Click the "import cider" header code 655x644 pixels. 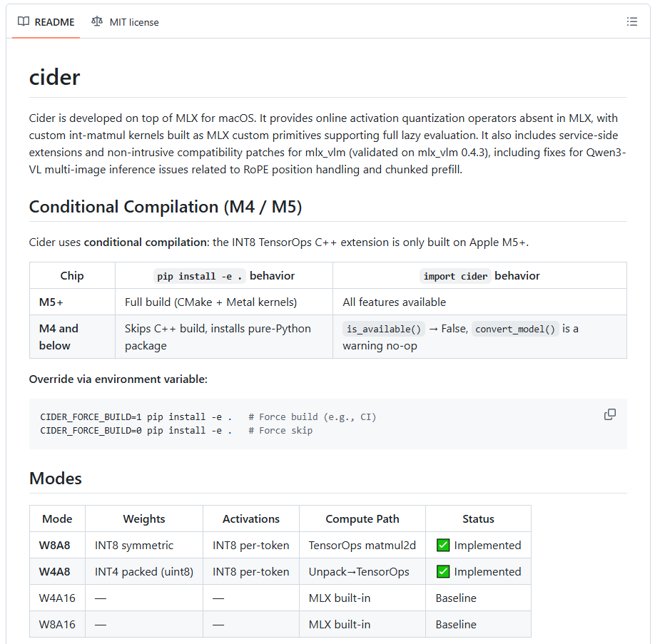(455, 276)
